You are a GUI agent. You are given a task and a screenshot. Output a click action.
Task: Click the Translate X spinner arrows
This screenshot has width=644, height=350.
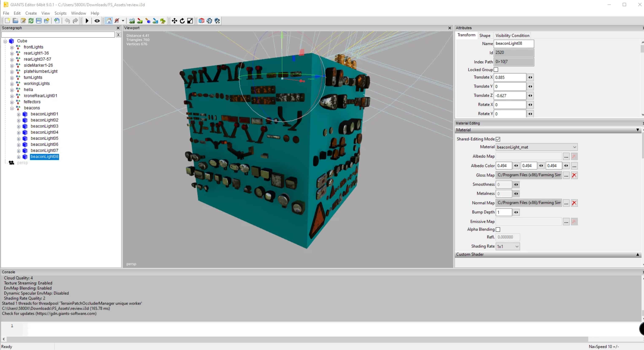pos(530,77)
